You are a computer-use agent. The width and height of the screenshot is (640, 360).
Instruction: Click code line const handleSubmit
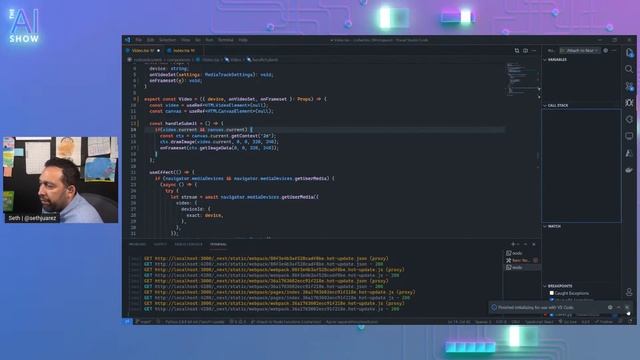[186, 123]
